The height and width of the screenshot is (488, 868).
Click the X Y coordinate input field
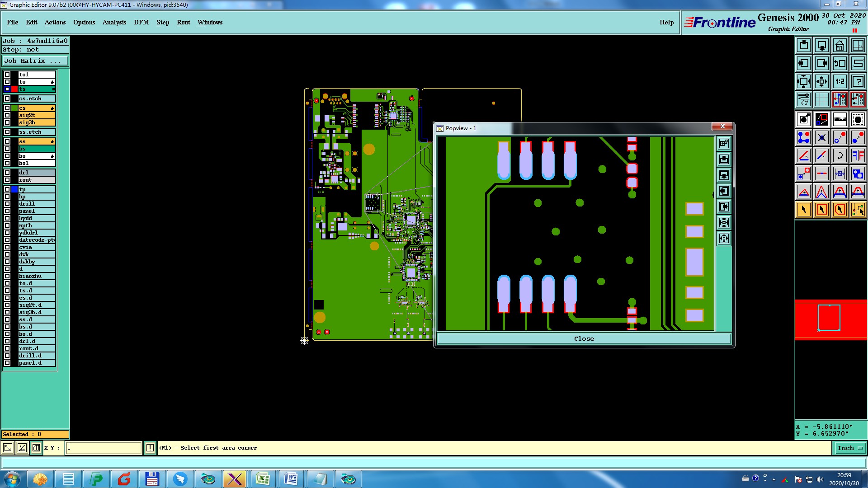[104, 448]
